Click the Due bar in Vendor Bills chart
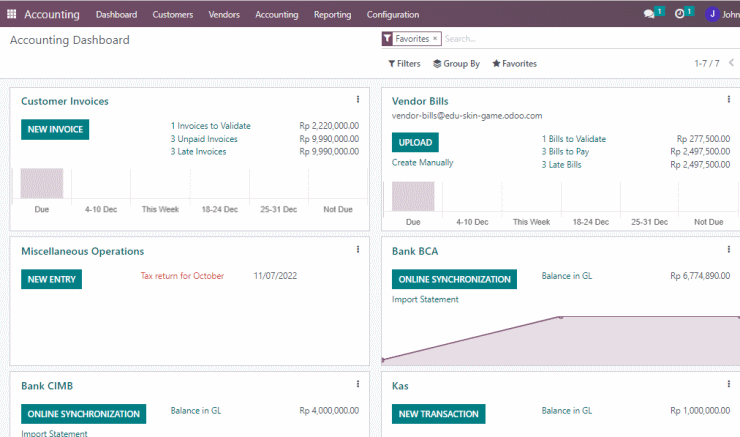 (413, 196)
